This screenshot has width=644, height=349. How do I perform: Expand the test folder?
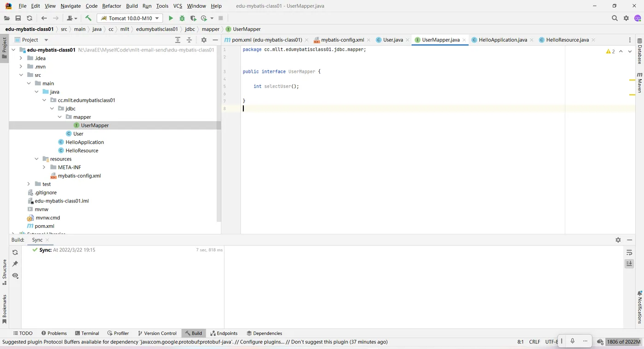point(29,184)
